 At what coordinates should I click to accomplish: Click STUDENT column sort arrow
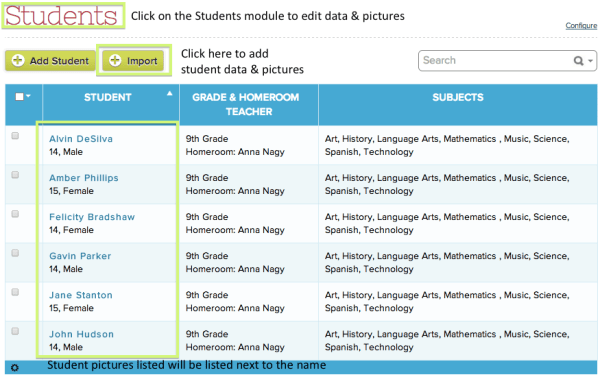[x=170, y=93]
